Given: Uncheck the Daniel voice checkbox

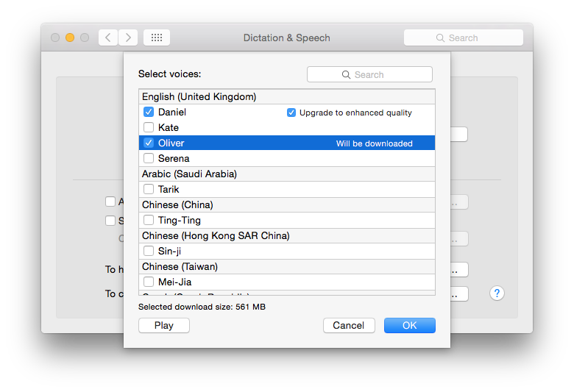Looking at the screenshot, I should pyautogui.click(x=149, y=112).
